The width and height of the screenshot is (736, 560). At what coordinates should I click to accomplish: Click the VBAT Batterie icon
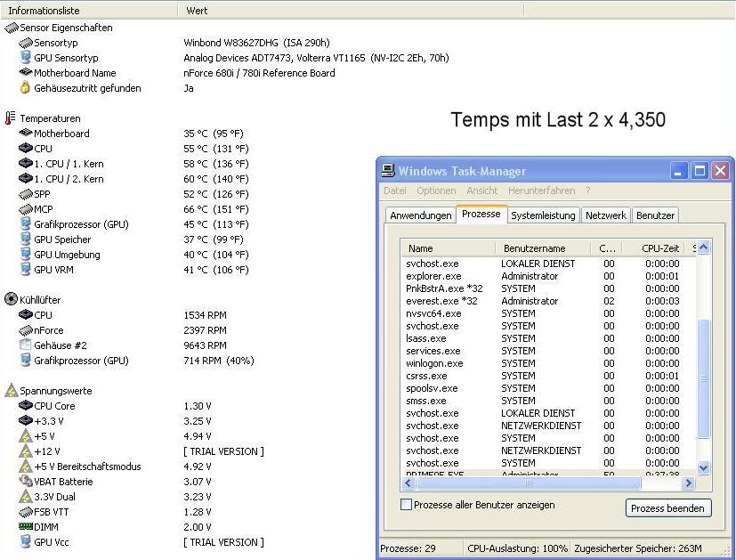(x=25, y=481)
